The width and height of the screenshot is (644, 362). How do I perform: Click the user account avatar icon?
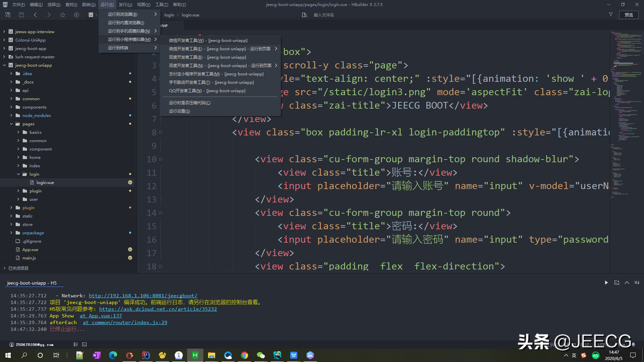[x=12, y=344]
